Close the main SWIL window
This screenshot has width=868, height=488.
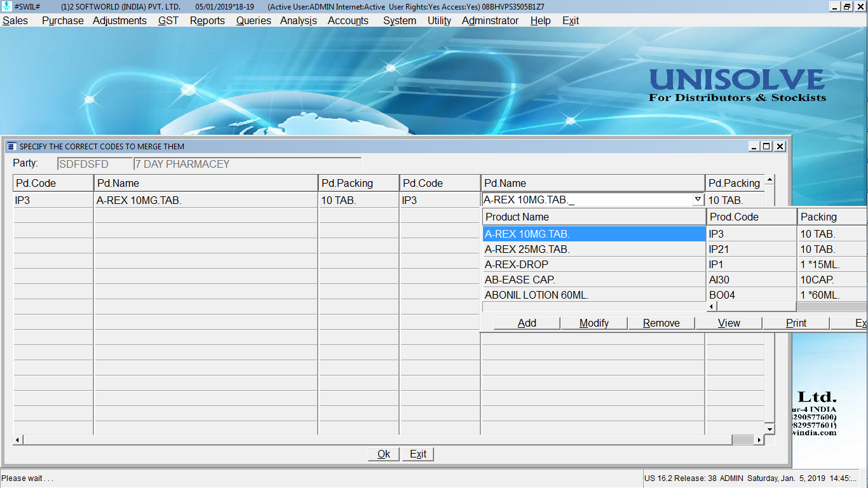[x=860, y=6]
